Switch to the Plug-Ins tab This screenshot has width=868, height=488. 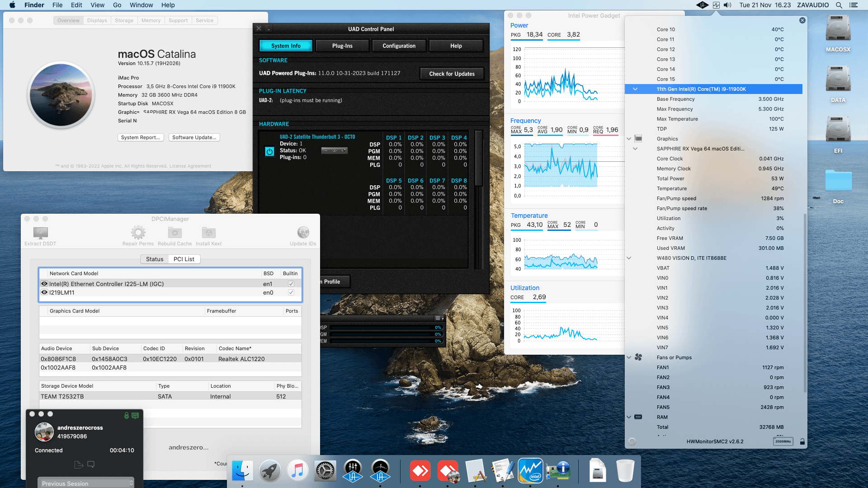(x=342, y=45)
